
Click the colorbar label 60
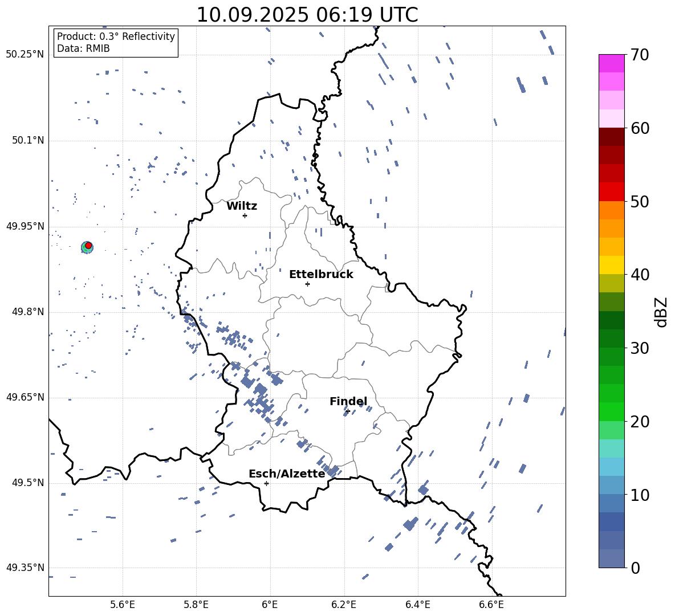click(640, 128)
